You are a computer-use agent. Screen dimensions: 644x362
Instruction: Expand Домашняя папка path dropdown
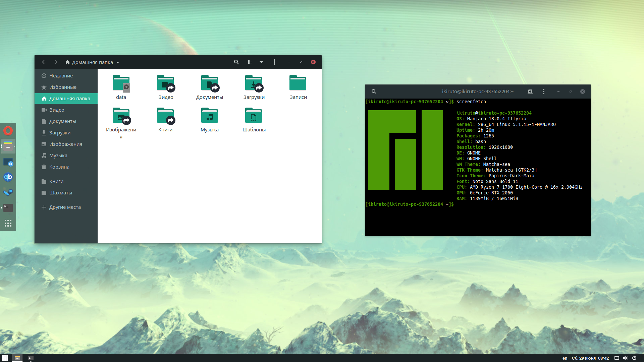(x=118, y=62)
